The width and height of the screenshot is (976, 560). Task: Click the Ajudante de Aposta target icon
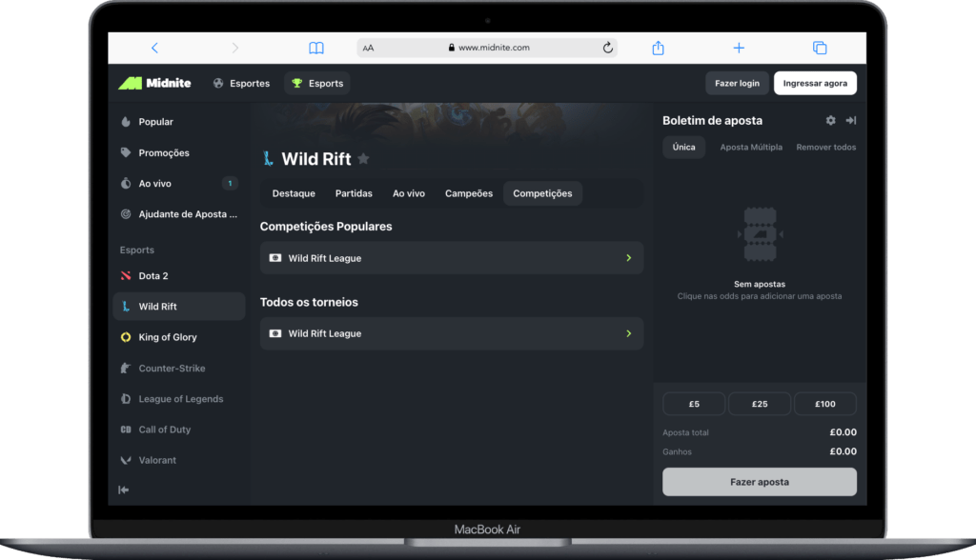[126, 214]
